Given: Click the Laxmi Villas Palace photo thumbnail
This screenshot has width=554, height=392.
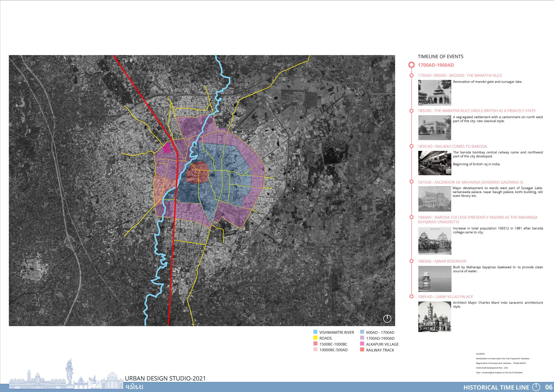Looking at the screenshot, I should click(435, 317).
